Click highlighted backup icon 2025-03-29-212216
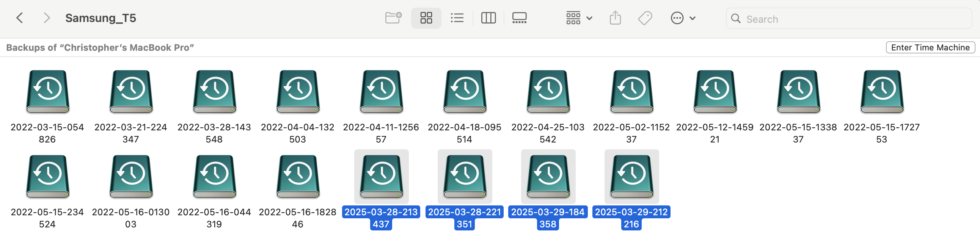This screenshot has width=980, height=238. point(632,177)
